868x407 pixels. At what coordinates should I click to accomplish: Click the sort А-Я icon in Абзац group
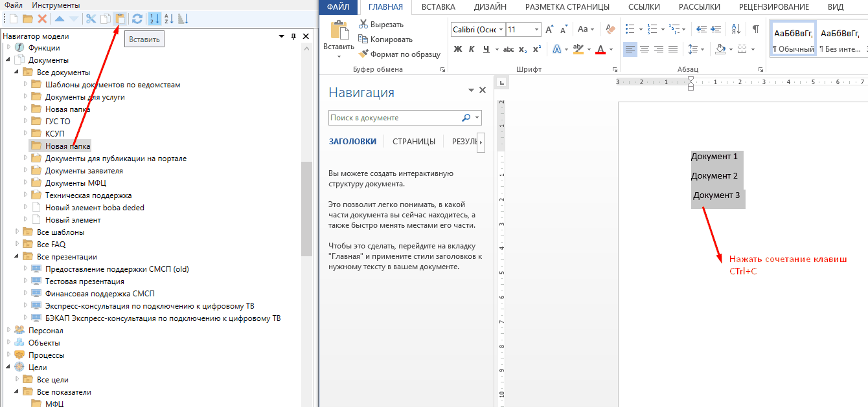point(736,29)
